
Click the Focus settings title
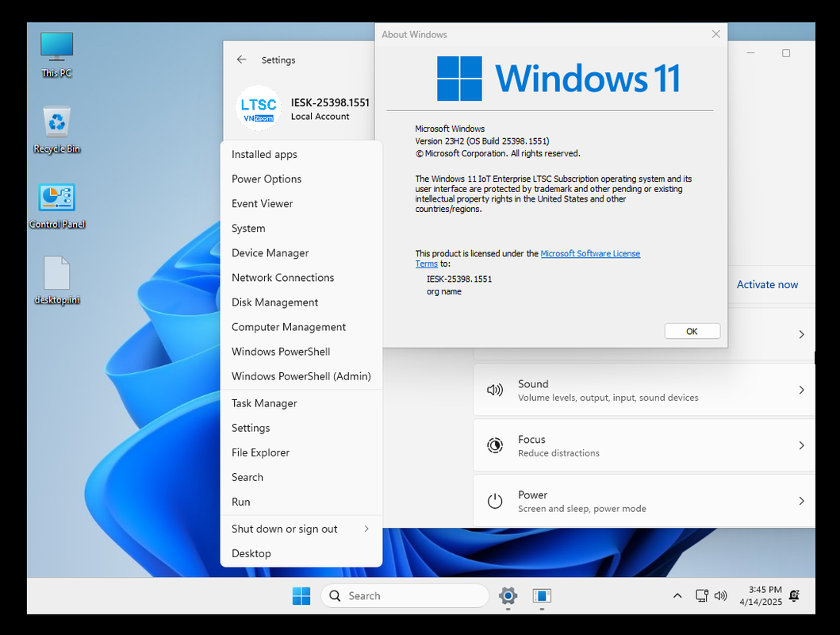click(x=531, y=440)
